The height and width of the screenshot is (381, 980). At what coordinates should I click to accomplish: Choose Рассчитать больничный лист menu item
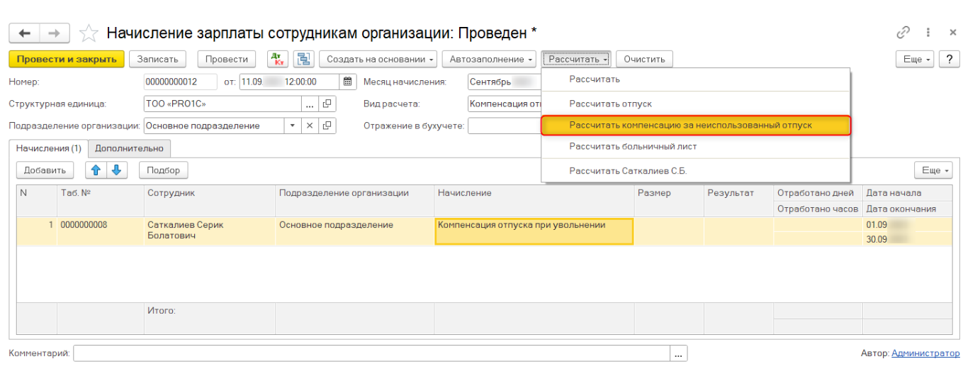point(633,147)
